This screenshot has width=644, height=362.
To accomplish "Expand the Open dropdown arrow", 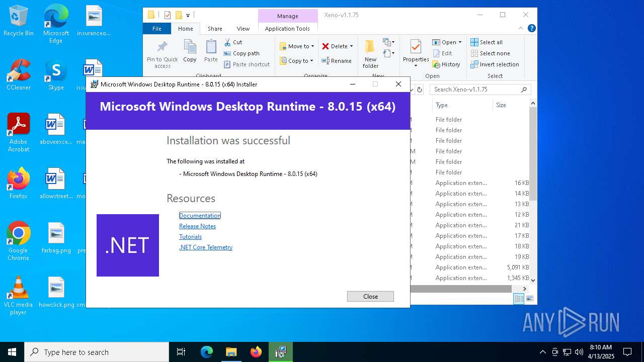I will 460,42.
